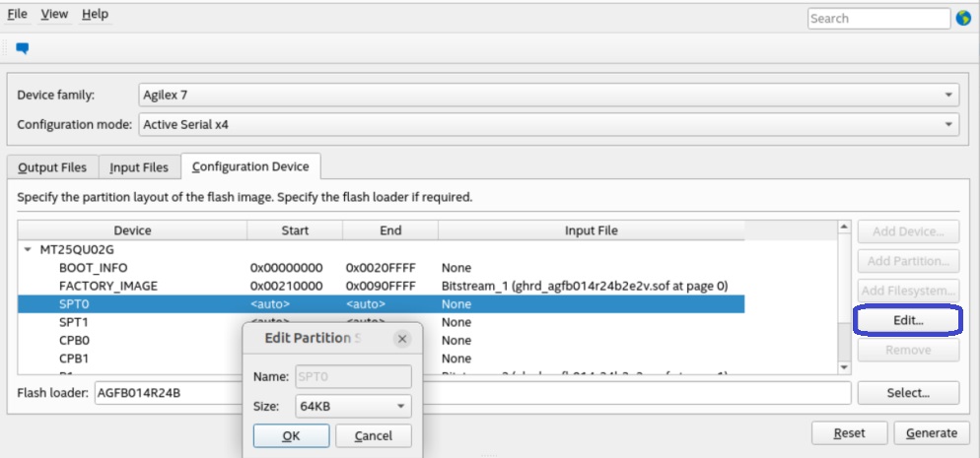
Task: Collapse the MT25QU02G device tree node
Action: [x=28, y=249]
